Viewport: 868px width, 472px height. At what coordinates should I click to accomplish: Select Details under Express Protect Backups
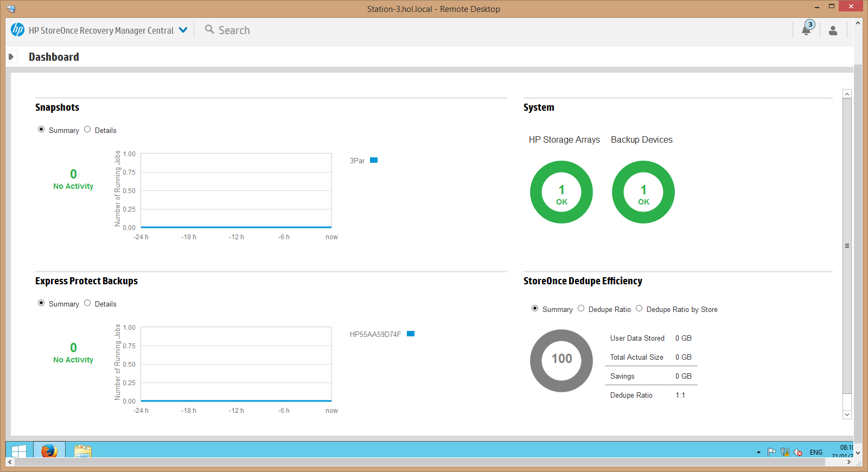pos(87,303)
